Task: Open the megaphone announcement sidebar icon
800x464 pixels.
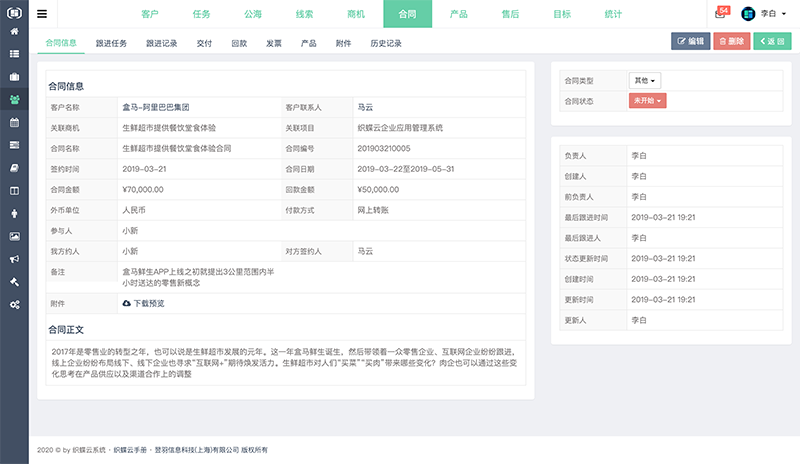Action: click(x=14, y=259)
